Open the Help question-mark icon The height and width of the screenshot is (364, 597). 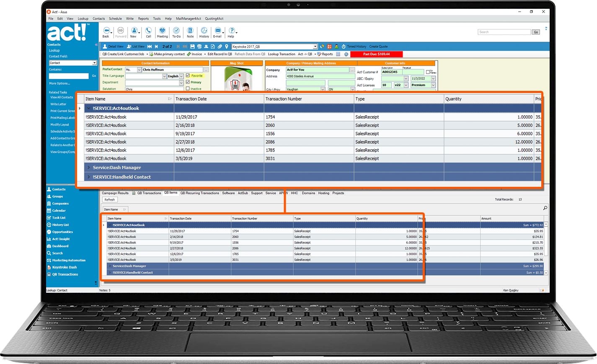[x=231, y=31]
